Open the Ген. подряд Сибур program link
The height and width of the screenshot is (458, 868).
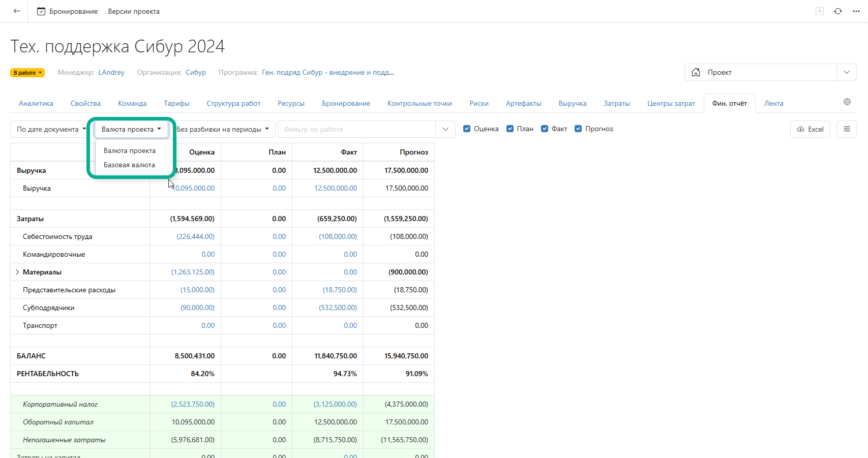click(328, 72)
